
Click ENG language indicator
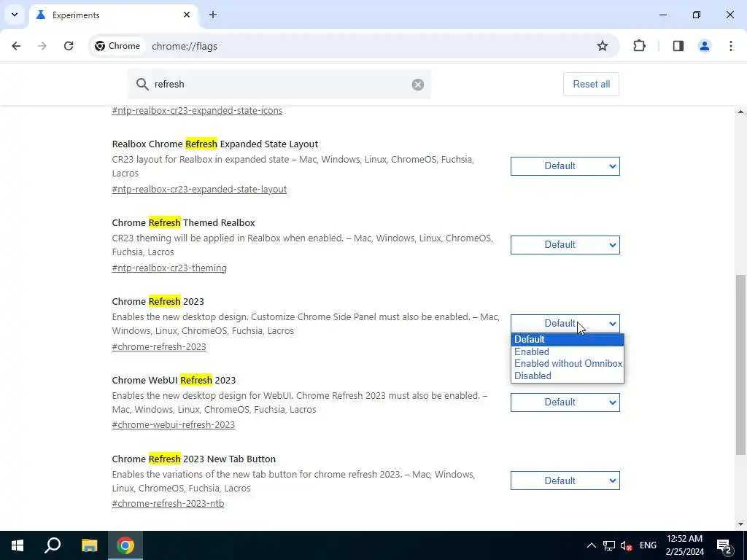tap(648, 545)
